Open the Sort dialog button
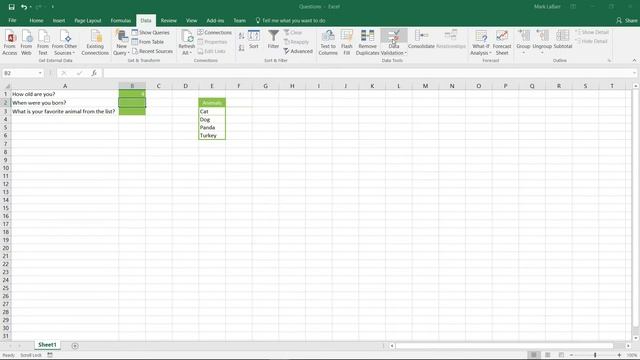Image resolution: width=640 pixels, height=360 pixels. point(254,40)
